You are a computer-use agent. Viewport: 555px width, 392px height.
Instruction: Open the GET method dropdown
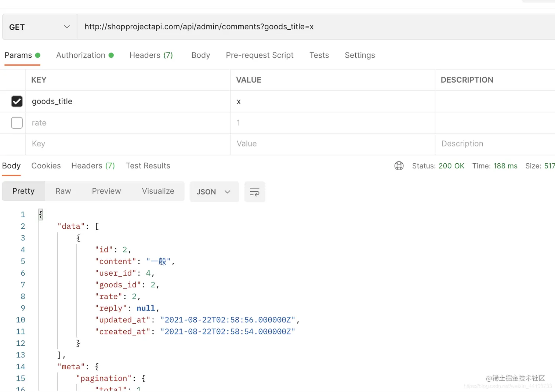[x=40, y=27]
